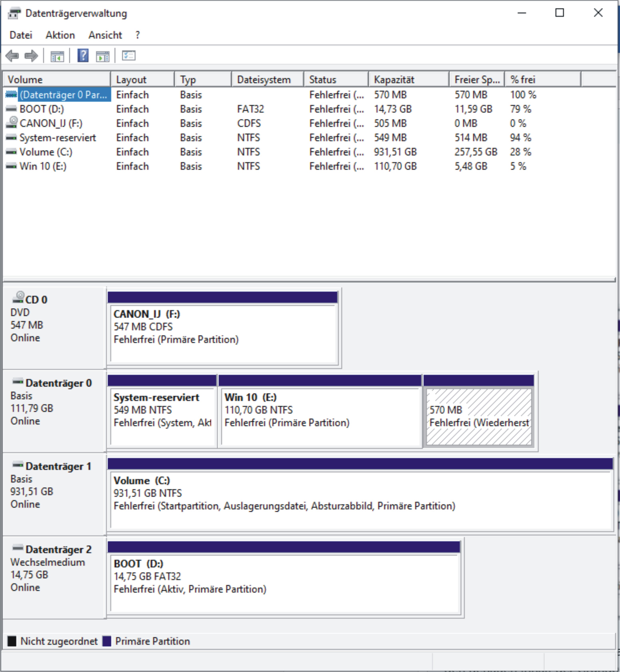Click the Nicht zugeordnet black legend swatch

click(12, 641)
